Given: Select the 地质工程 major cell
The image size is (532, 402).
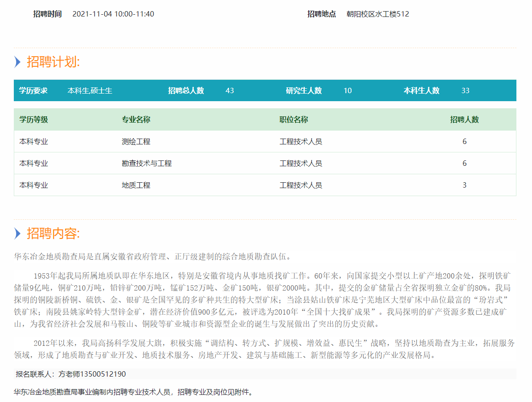Looking at the screenshot, I should (136, 185).
